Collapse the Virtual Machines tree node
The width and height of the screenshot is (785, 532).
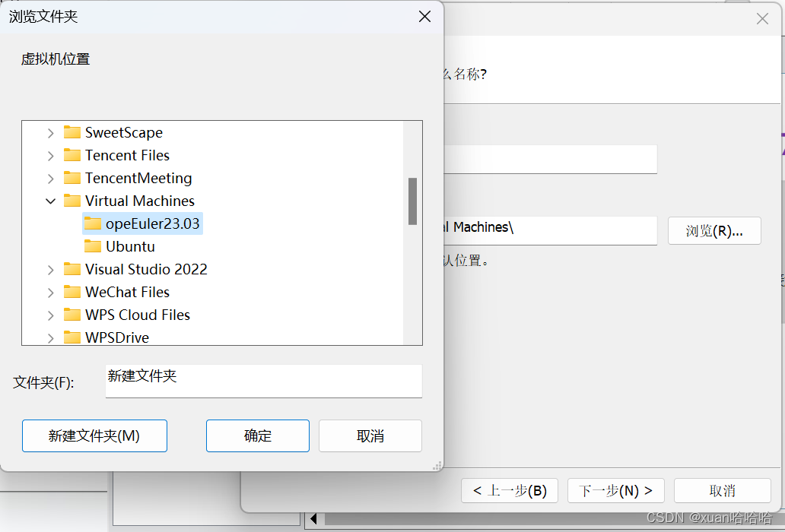pyautogui.click(x=50, y=201)
